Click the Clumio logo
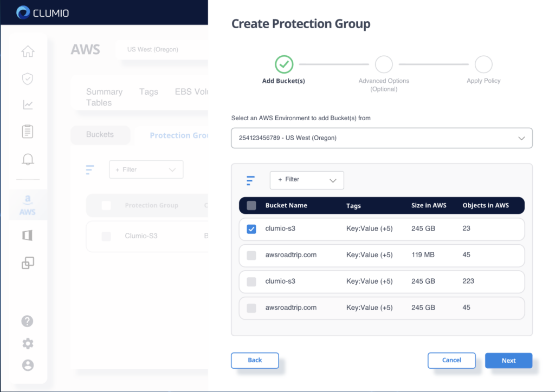The width and height of the screenshot is (555, 392). point(42,13)
